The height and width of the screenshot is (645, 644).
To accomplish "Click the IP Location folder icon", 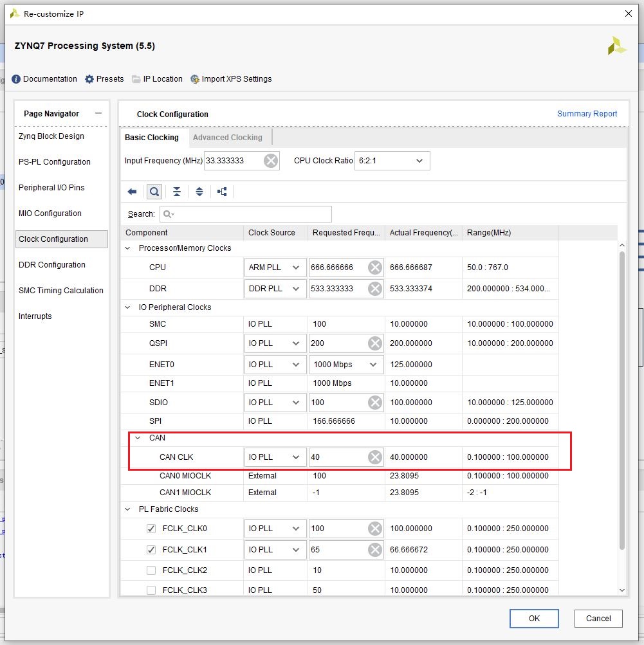I will (136, 79).
